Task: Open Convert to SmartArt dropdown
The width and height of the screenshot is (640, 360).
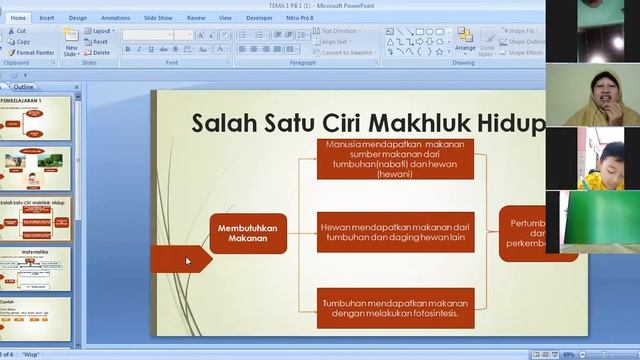Action: [x=344, y=53]
